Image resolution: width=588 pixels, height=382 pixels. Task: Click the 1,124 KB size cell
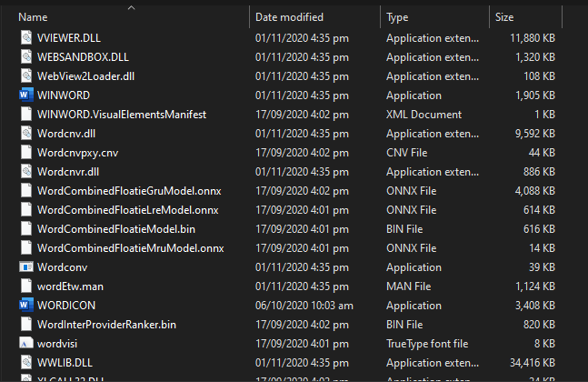click(x=535, y=286)
